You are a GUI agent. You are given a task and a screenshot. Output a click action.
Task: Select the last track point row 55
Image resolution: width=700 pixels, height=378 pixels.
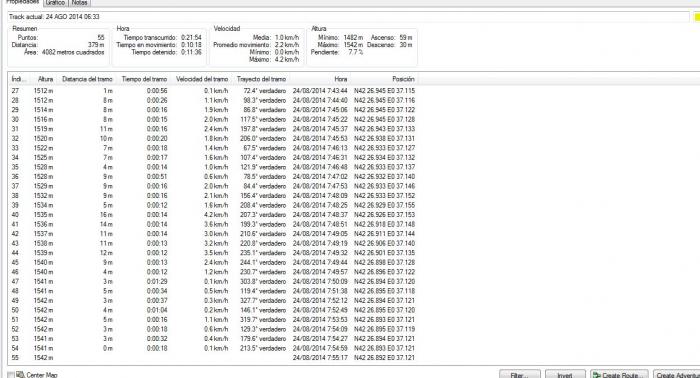coord(213,357)
